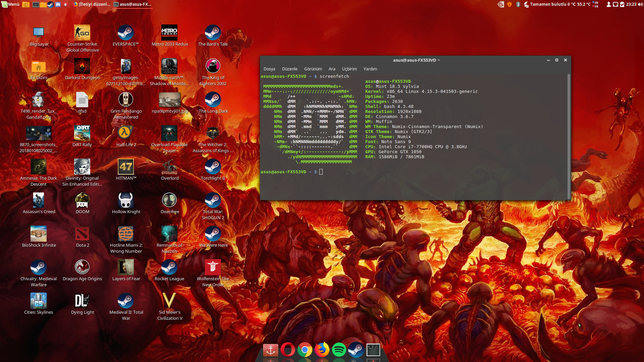This screenshot has height=362, width=644.
Task: Select the DOOM desktop shortcut
Action: [x=82, y=203]
